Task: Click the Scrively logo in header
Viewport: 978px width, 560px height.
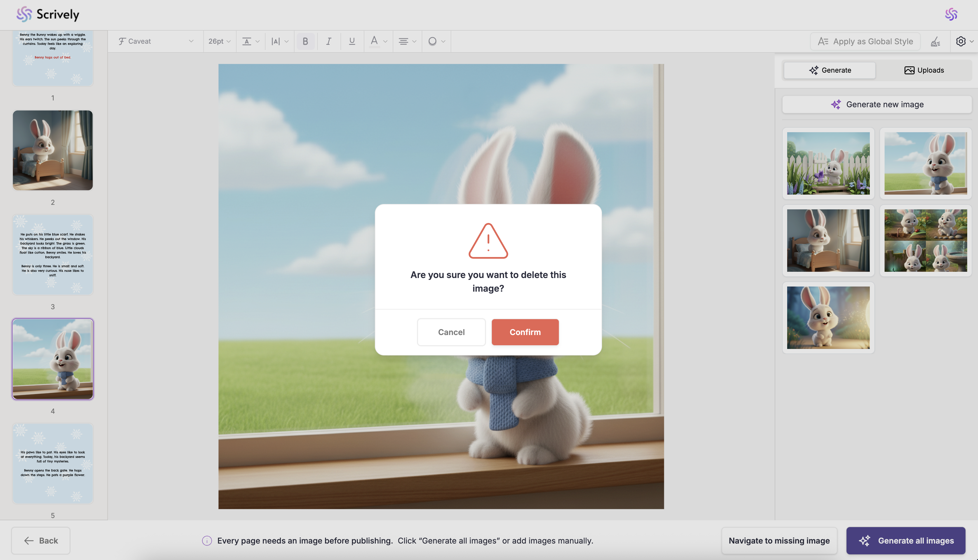Action: [48, 14]
